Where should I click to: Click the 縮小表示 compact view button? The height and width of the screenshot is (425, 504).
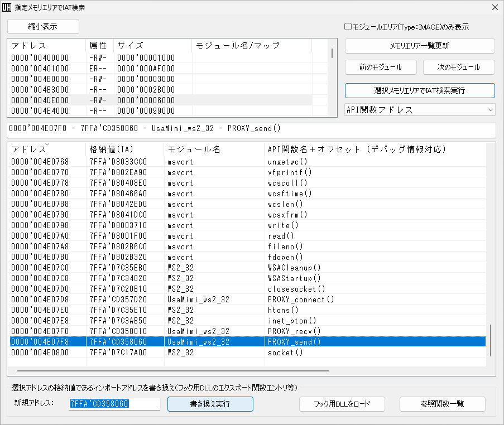[x=42, y=26]
